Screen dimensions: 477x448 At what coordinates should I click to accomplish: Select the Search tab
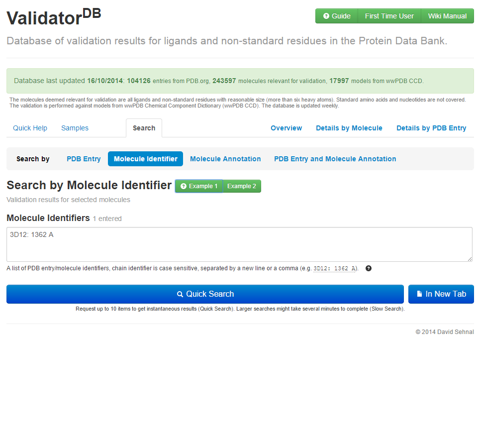tap(144, 128)
